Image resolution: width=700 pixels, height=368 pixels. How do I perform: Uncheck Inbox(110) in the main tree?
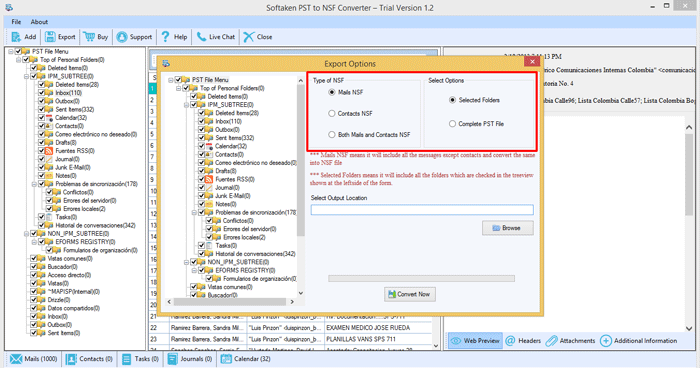pyautogui.click(x=42, y=93)
